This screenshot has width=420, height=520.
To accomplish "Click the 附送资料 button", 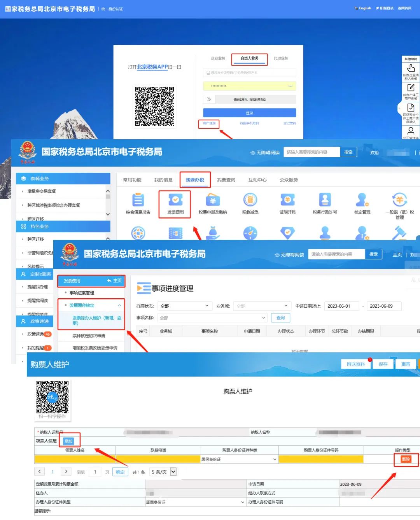I will coord(356,364).
